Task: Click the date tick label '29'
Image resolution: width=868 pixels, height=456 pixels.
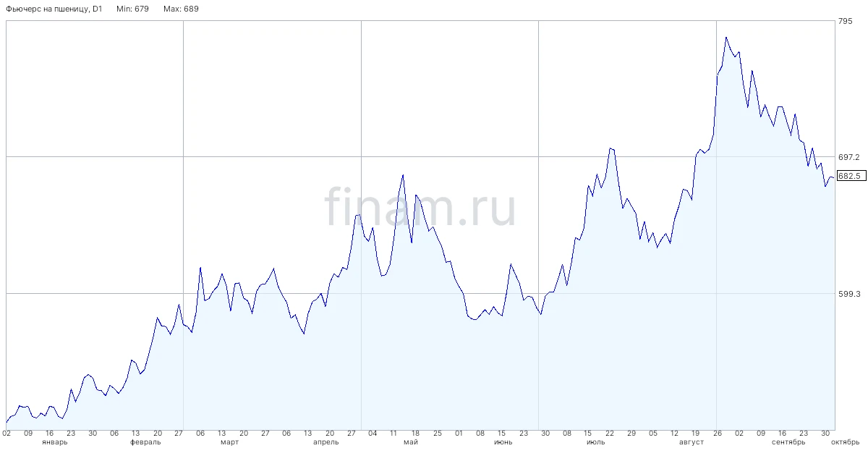Action: (x=631, y=434)
